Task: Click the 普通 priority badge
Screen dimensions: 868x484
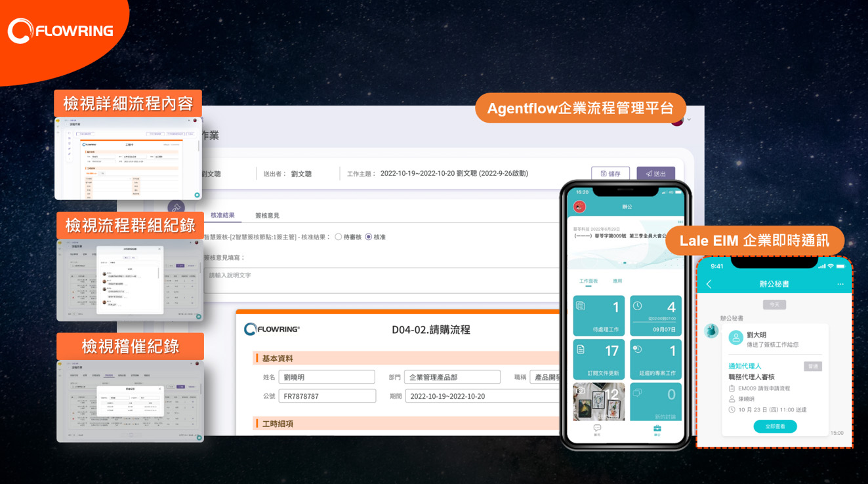Action: point(813,367)
